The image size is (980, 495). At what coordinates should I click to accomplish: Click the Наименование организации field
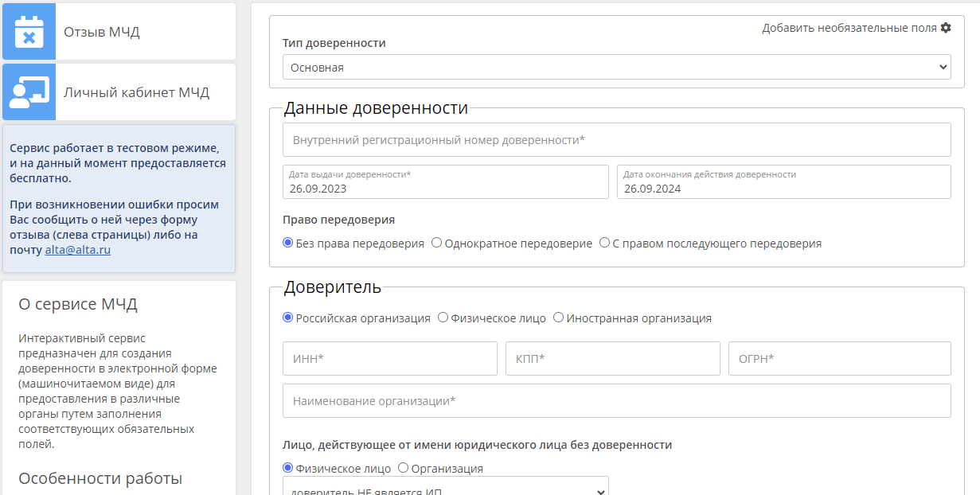[x=616, y=401]
